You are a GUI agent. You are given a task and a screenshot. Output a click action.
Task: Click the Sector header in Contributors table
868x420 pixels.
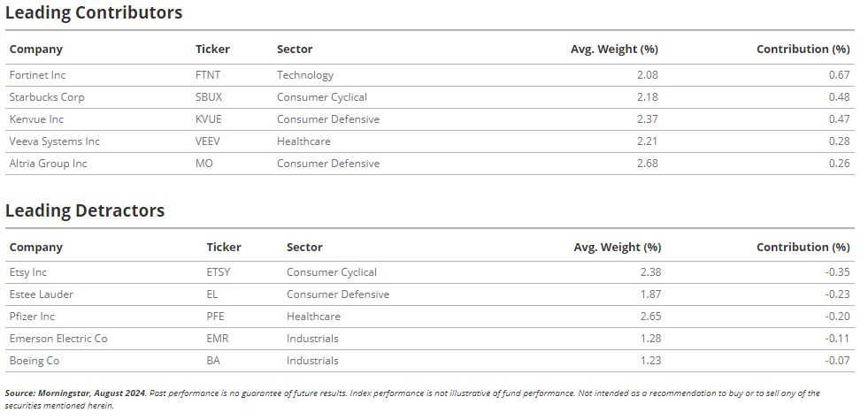coord(295,50)
